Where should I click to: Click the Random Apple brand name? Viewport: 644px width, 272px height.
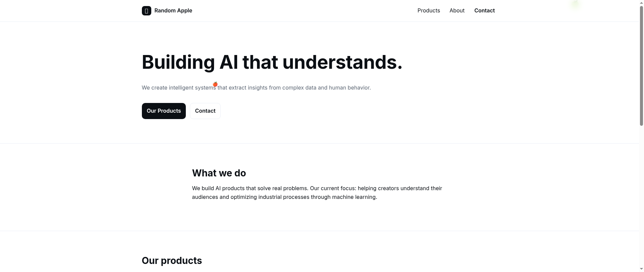173,11
